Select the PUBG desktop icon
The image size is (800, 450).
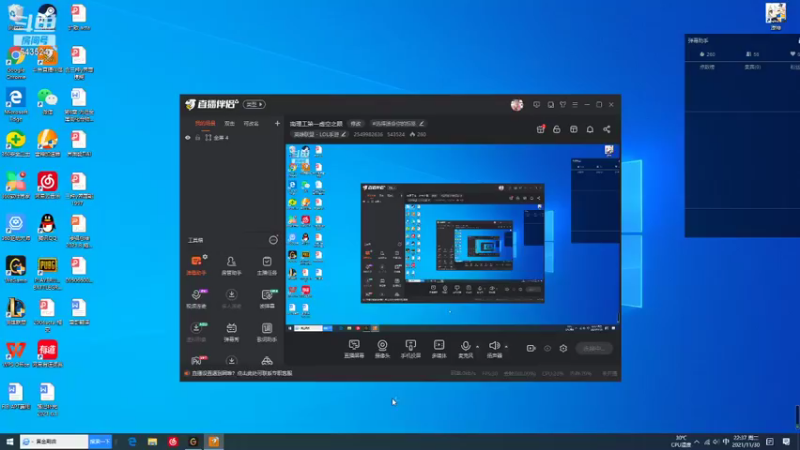pos(47,273)
